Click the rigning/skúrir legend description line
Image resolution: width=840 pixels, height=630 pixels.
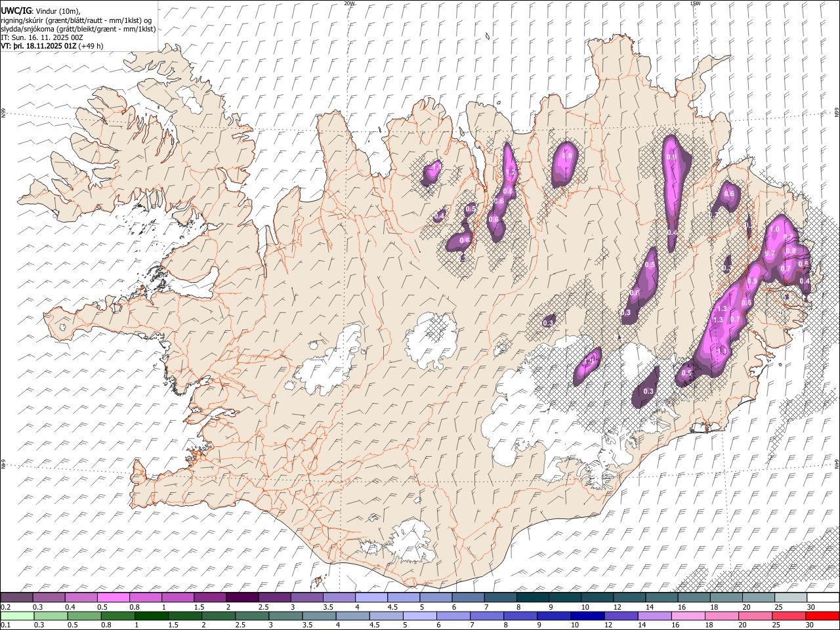(76, 20)
